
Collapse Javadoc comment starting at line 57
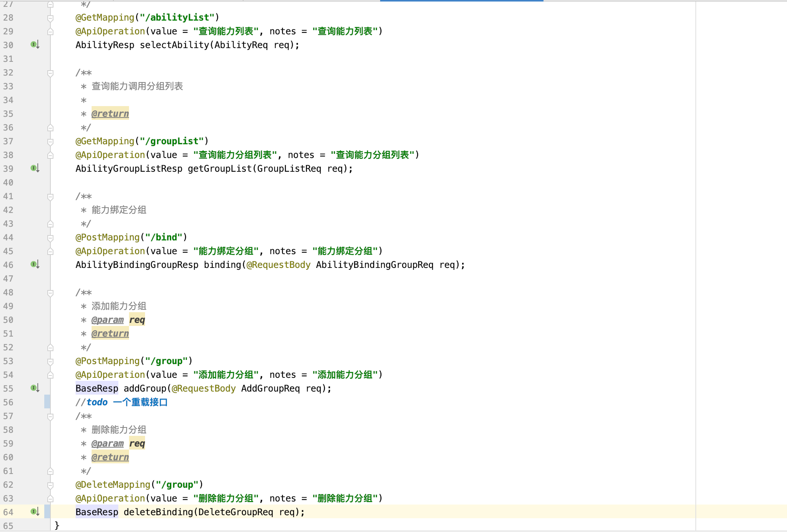click(x=50, y=416)
